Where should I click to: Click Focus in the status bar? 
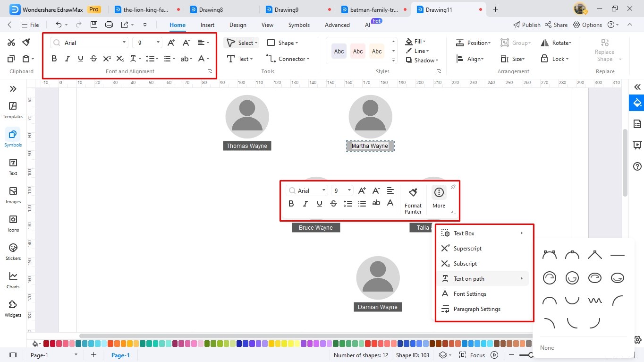tap(473, 355)
